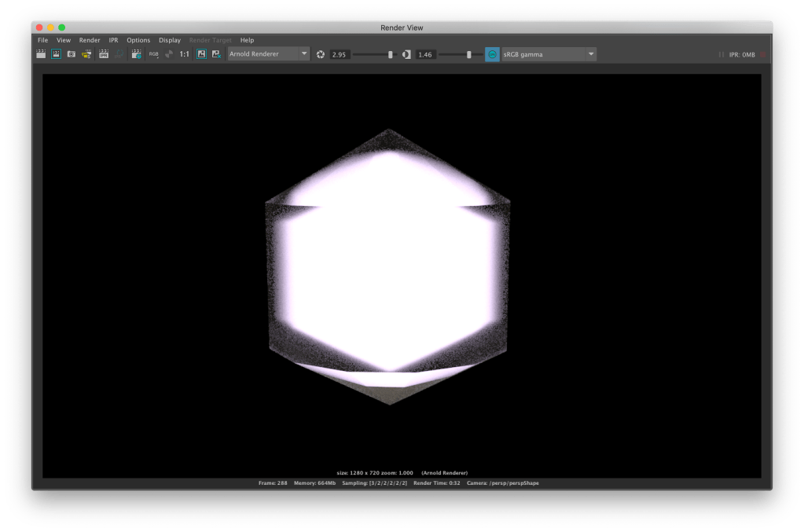The height and width of the screenshot is (532, 804).
Task: Click the gamma slider handle
Action: 469,54
